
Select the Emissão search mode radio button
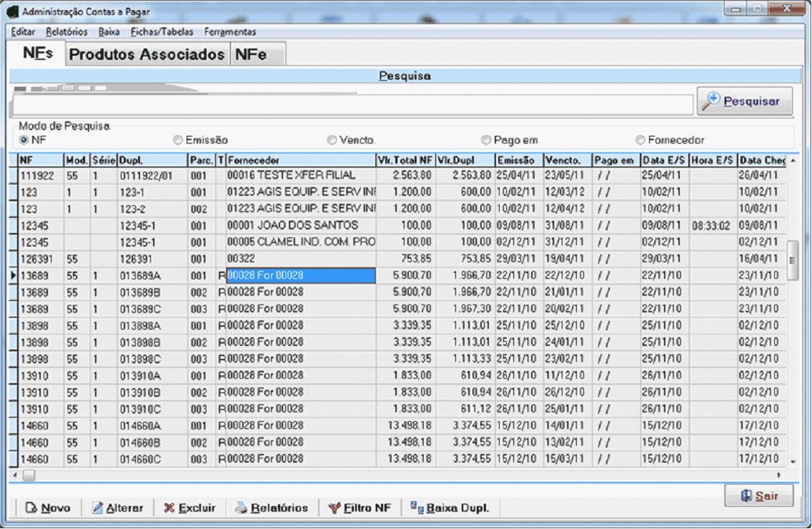tap(178, 140)
